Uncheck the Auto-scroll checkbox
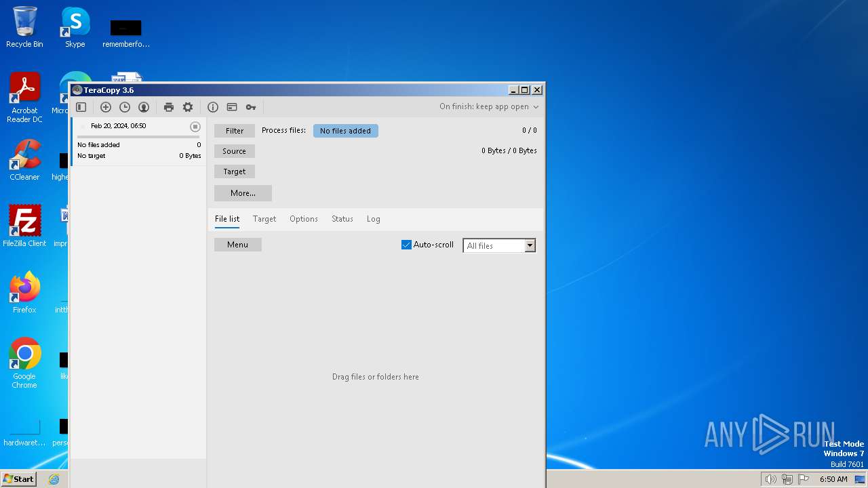Image resolution: width=868 pixels, height=488 pixels. (406, 245)
